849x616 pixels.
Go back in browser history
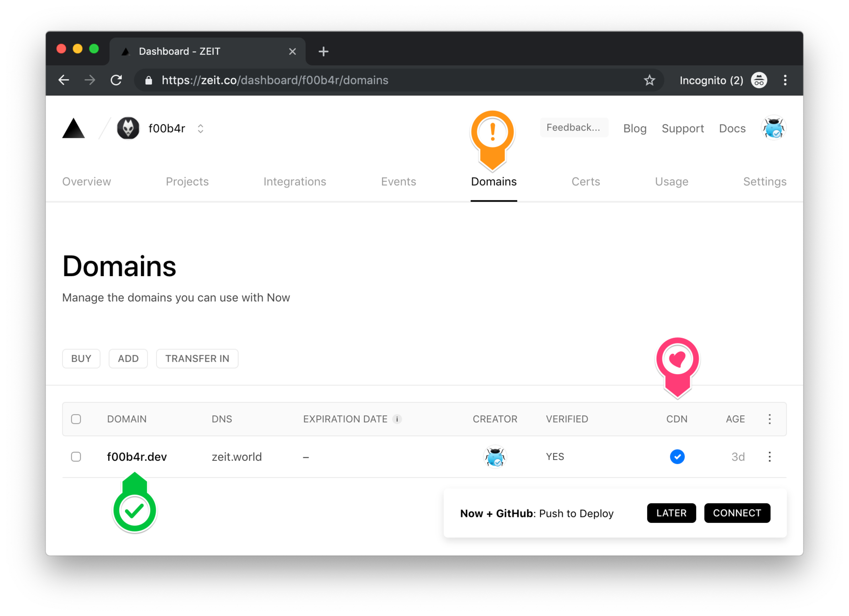(x=64, y=80)
